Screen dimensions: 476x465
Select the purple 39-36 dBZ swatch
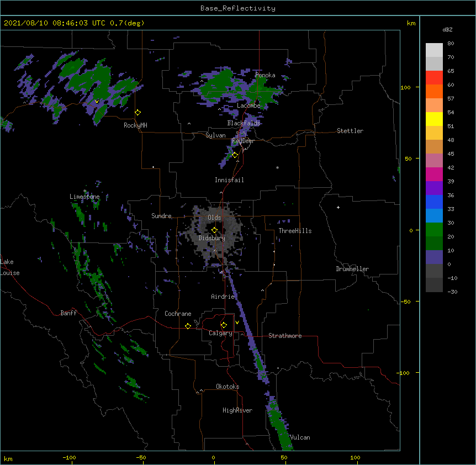pos(434,188)
